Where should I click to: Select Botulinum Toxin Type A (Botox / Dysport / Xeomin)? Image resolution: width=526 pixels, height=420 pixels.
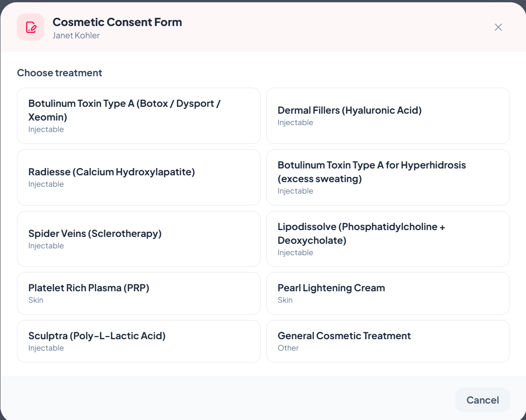pos(138,115)
